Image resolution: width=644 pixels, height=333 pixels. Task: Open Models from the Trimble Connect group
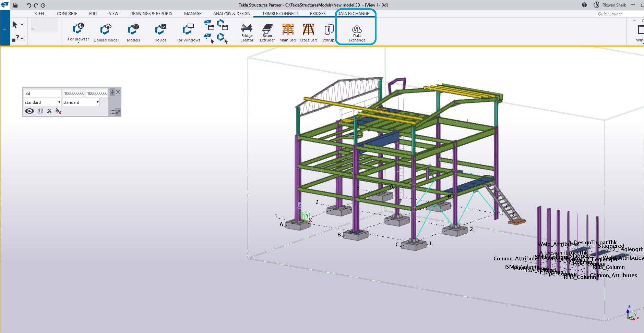click(x=133, y=32)
